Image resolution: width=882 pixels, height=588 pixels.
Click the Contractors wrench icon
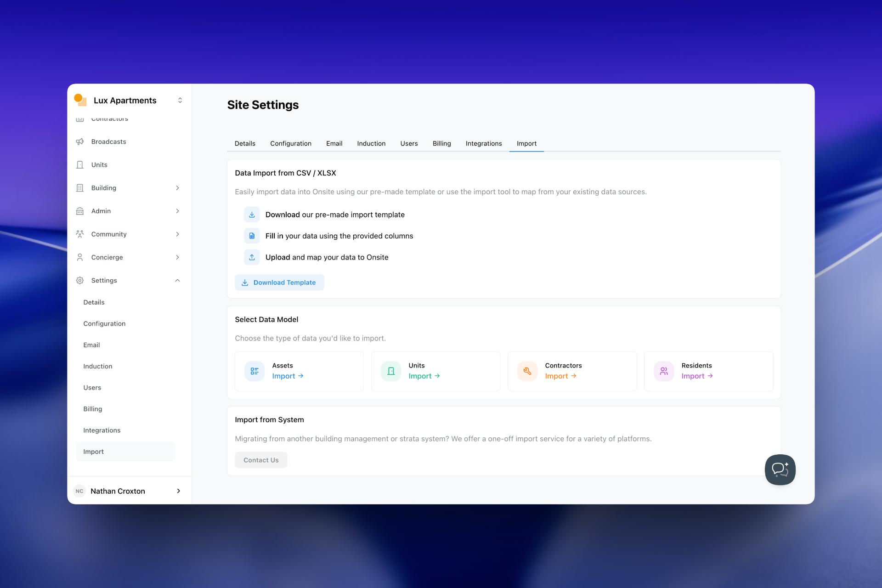pyautogui.click(x=527, y=371)
